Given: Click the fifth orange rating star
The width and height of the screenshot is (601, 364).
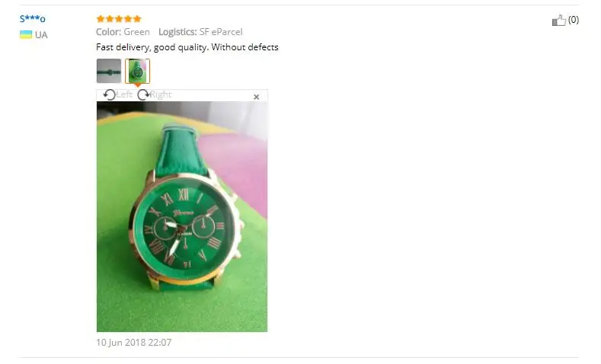Looking at the screenshot, I should pyautogui.click(x=137, y=19).
